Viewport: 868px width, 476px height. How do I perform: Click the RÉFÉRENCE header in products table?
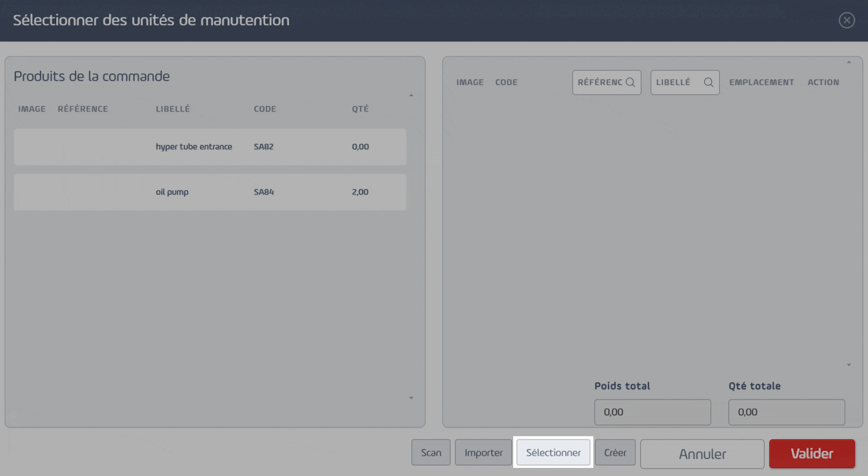coord(83,109)
